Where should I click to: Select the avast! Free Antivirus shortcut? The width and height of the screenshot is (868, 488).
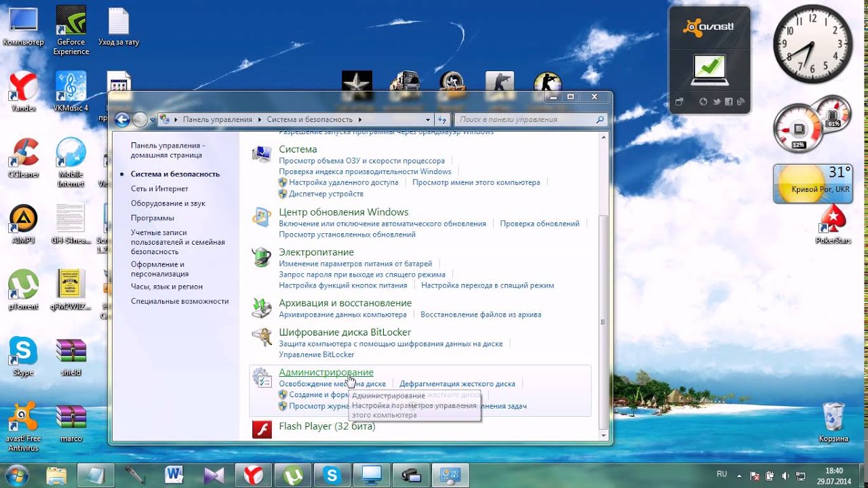click(23, 428)
